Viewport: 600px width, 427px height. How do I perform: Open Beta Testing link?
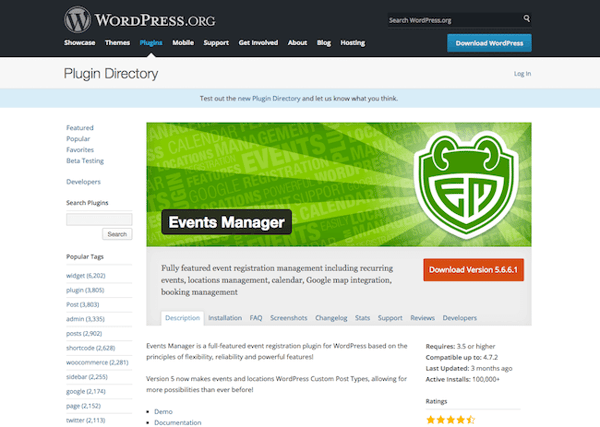coord(85,161)
